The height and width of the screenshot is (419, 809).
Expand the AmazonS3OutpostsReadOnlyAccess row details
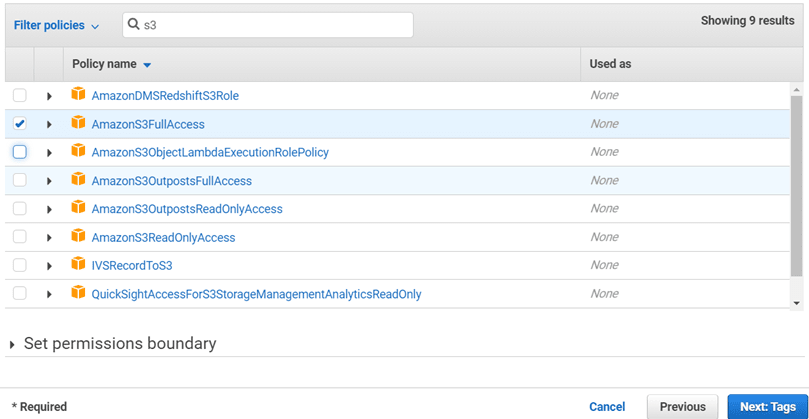[50, 210]
